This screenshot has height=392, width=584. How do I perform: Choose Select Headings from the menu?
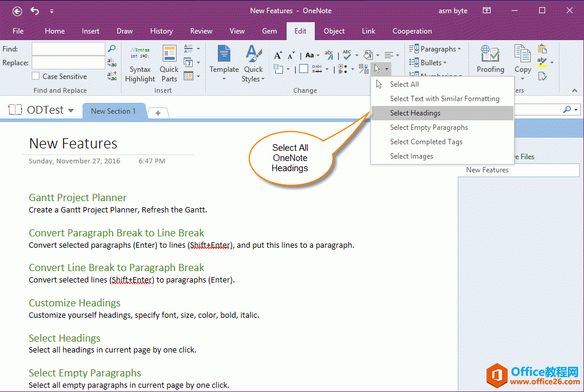point(415,113)
